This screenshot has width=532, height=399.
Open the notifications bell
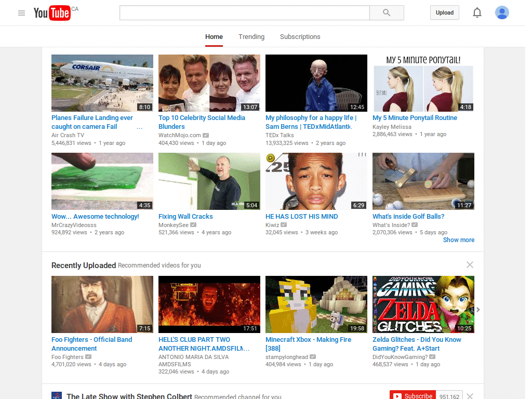point(477,13)
